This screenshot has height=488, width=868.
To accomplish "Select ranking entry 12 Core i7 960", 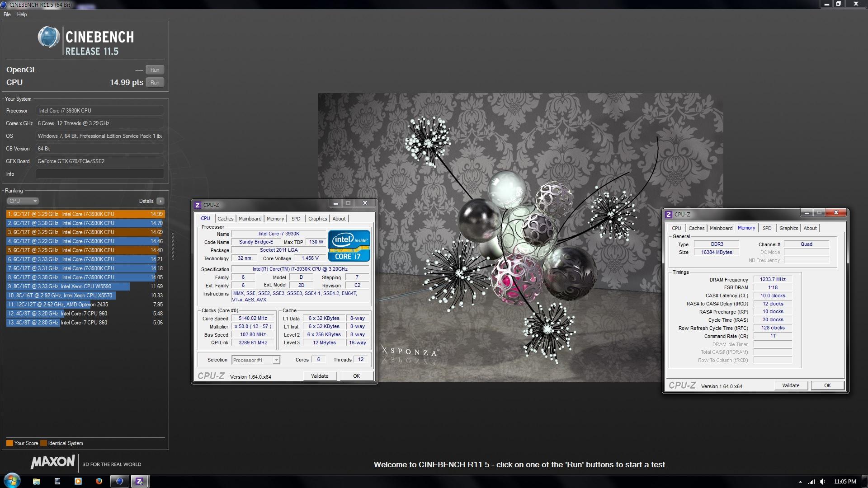I will tap(85, 314).
